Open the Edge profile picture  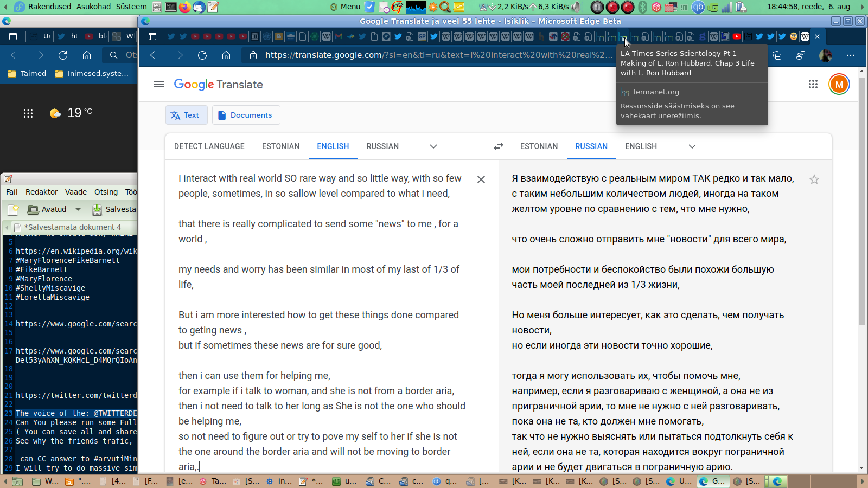(x=826, y=55)
